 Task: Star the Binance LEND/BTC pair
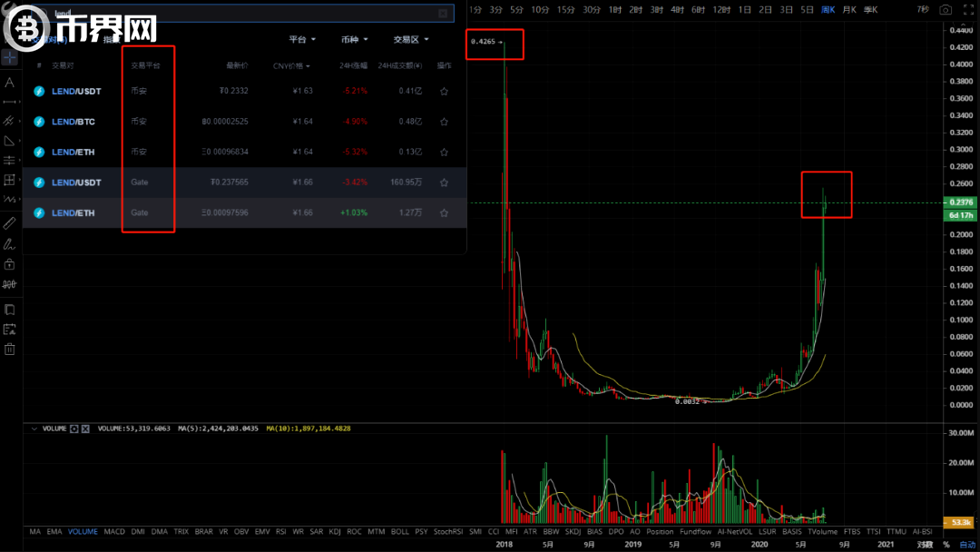[444, 122]
